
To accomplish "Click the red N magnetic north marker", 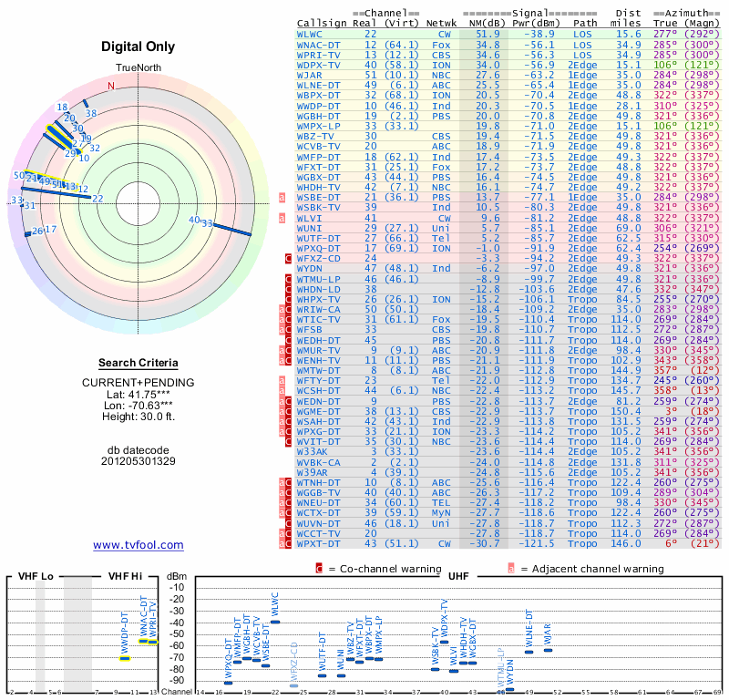I will click(111, 86).
